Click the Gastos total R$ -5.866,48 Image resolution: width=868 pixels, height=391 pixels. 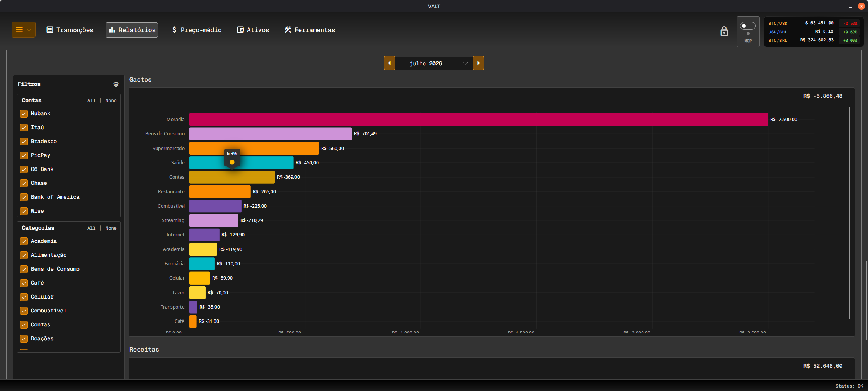pyautogui.click(x=823, y=96)
